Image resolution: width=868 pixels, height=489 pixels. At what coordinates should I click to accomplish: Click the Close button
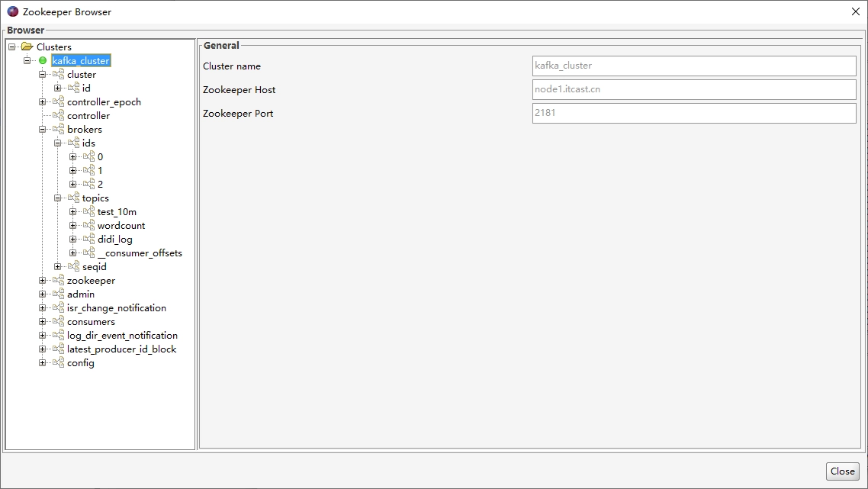[843, 471]
